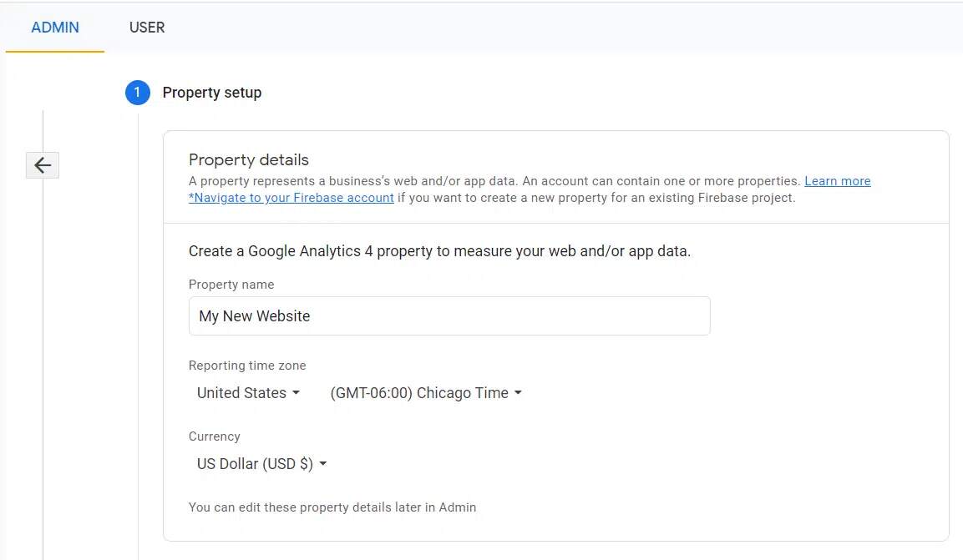Image resolution: width=963 pixels, height=560 pixels.
Task: Select the text My New Website
Action: pos(253,315)
